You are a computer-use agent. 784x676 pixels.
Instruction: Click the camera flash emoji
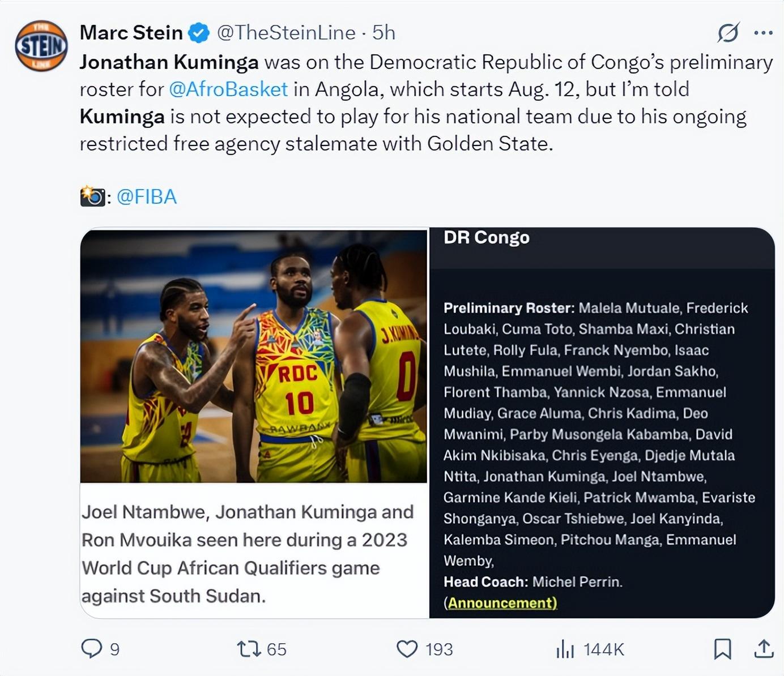pyautogui.click(x=92, y=196)
